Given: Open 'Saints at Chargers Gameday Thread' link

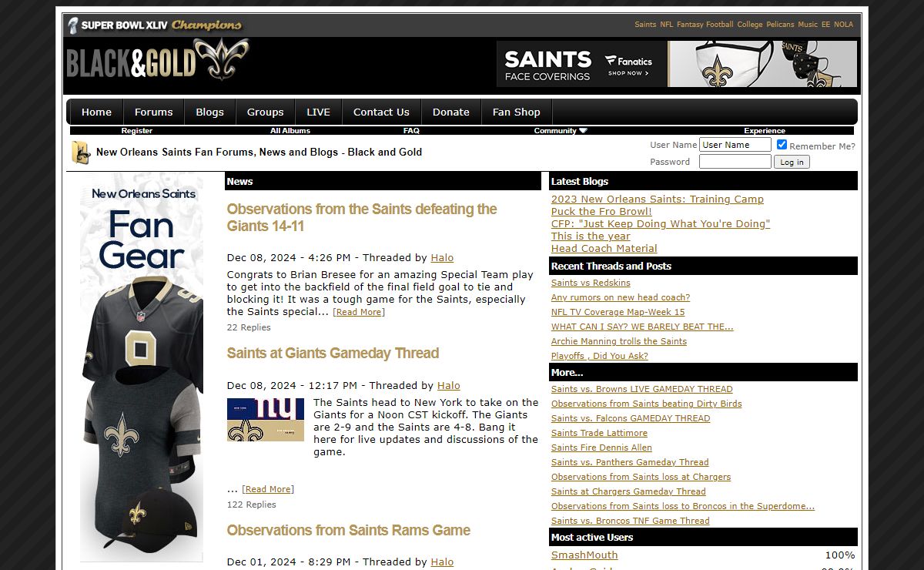Looking at the screenshot, I should [628, 491].
